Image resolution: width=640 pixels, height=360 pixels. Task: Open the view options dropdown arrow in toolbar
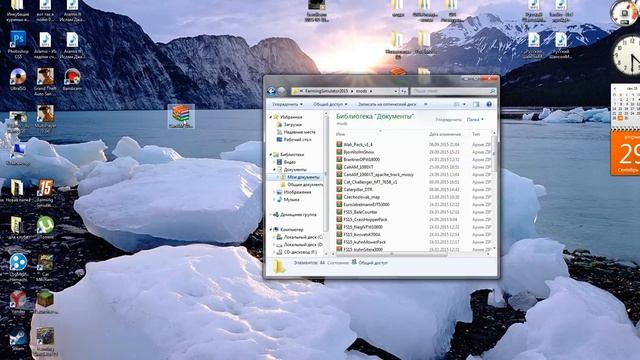point(464,104)
